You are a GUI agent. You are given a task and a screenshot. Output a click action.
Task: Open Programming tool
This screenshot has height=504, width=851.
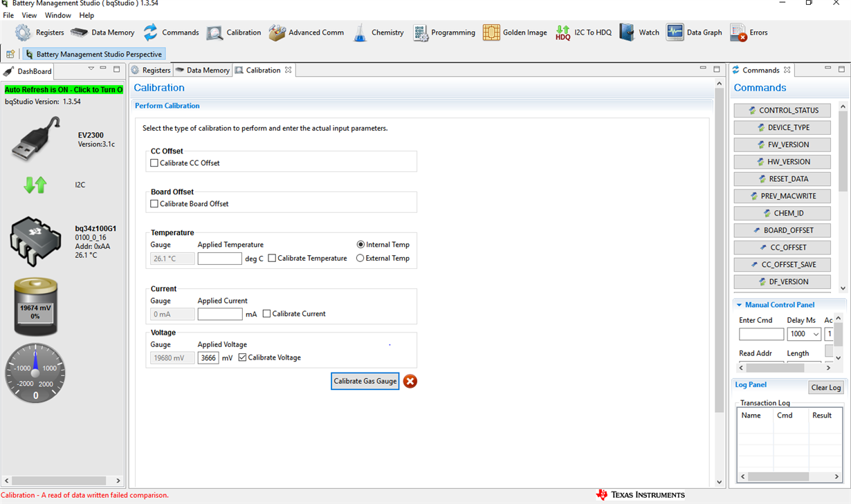click(444, 32)
